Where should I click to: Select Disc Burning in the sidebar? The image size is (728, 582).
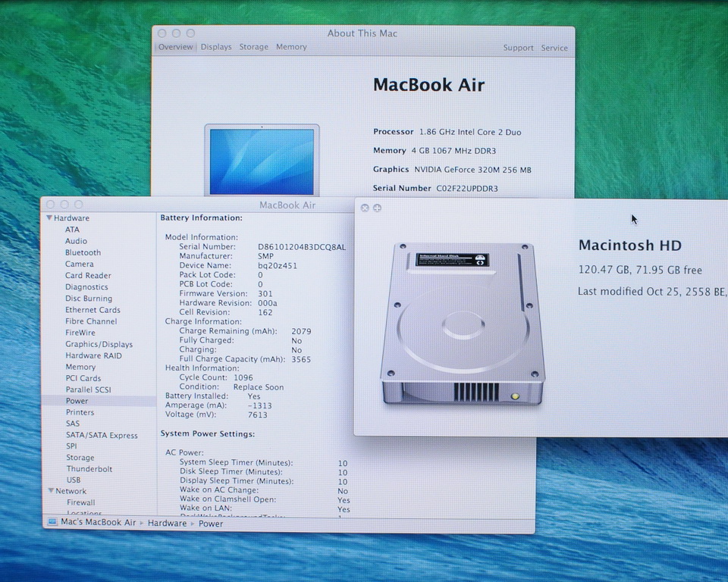88,299
